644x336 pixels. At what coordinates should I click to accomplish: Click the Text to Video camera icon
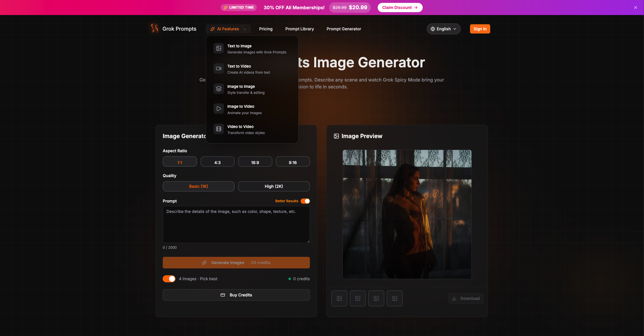(x=219, y=69)
